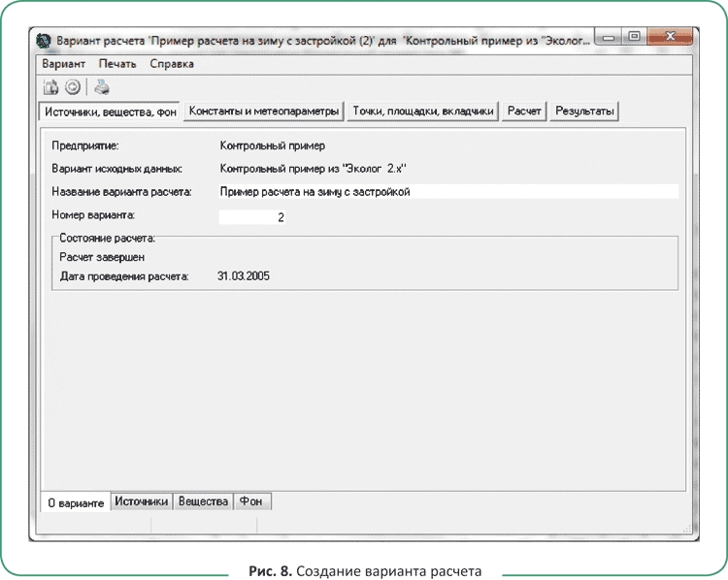Click the Название варианта расчета text field
This screenshot has width=728, height=580.
click(447, 192)
